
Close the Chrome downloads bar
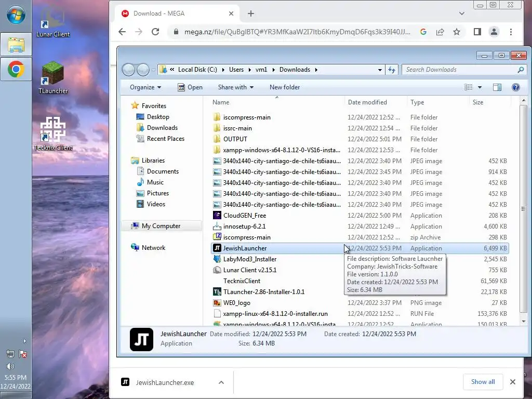coord(513,382)
